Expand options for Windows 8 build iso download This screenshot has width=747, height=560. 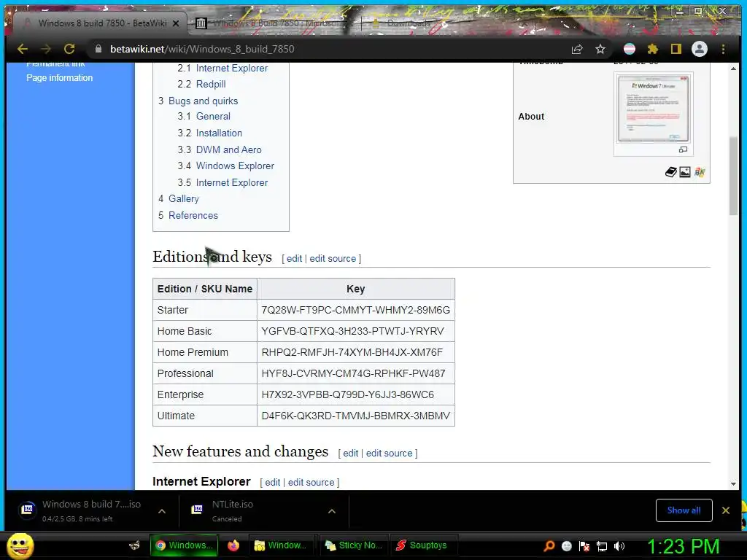[162, 511]
